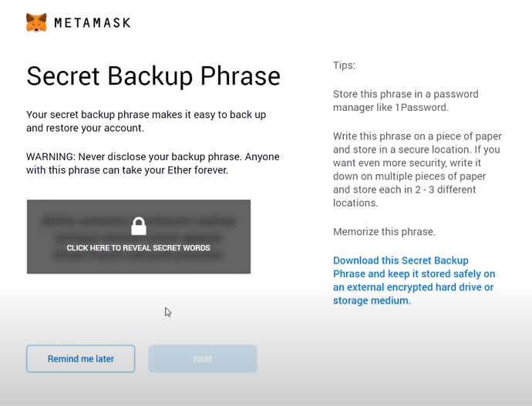Click the padlock icon on the hidden phrase box
Screen dimensions: 532x406
(x=139, y=226)
